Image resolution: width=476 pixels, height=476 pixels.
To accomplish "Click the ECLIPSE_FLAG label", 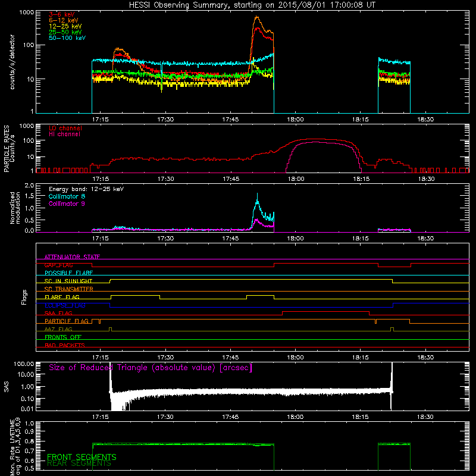I will [x=65, y=305].
